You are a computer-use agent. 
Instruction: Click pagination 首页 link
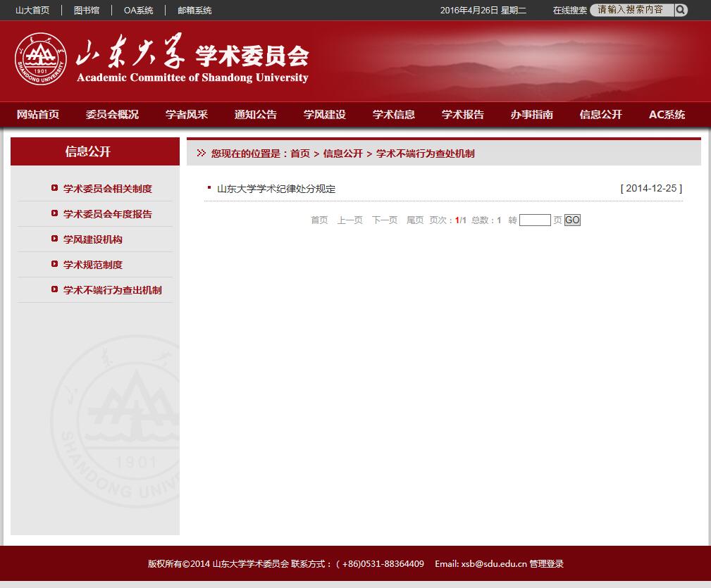[319, 220]
